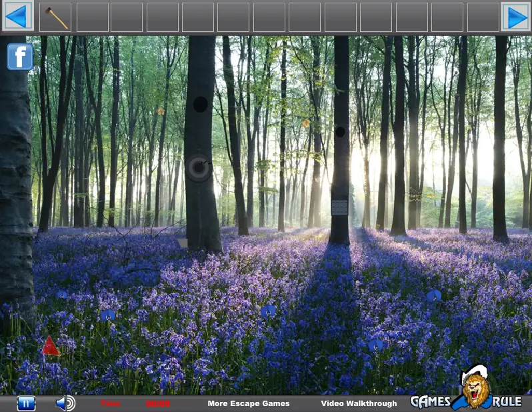Click the blue flower in the center foreground

(268, 311)
